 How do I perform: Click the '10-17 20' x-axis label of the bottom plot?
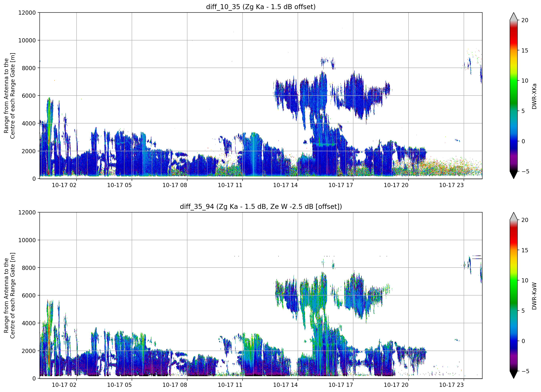click(x=396, y=385)
